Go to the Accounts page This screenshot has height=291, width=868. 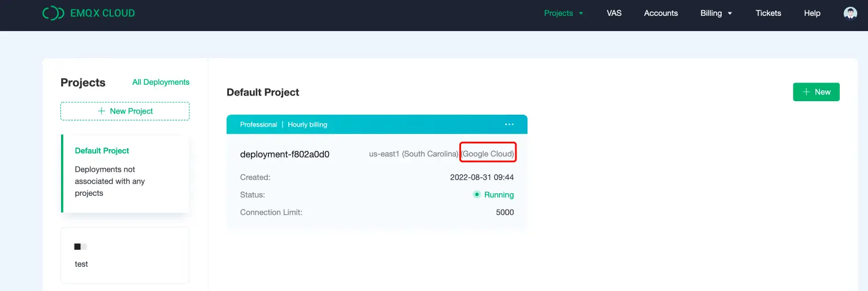tap(661, 13)
